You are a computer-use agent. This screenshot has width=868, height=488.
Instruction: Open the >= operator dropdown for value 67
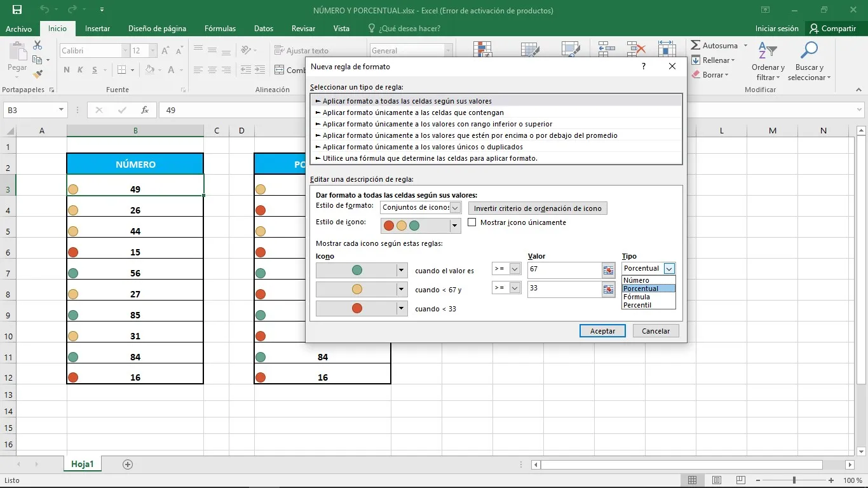[515, 269]
